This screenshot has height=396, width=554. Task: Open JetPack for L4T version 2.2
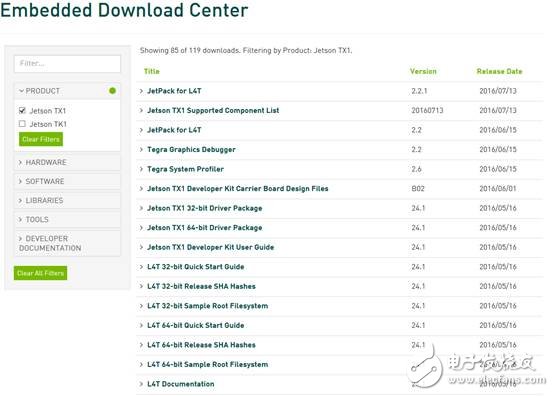pyautogui.click(x=174, y=130)
